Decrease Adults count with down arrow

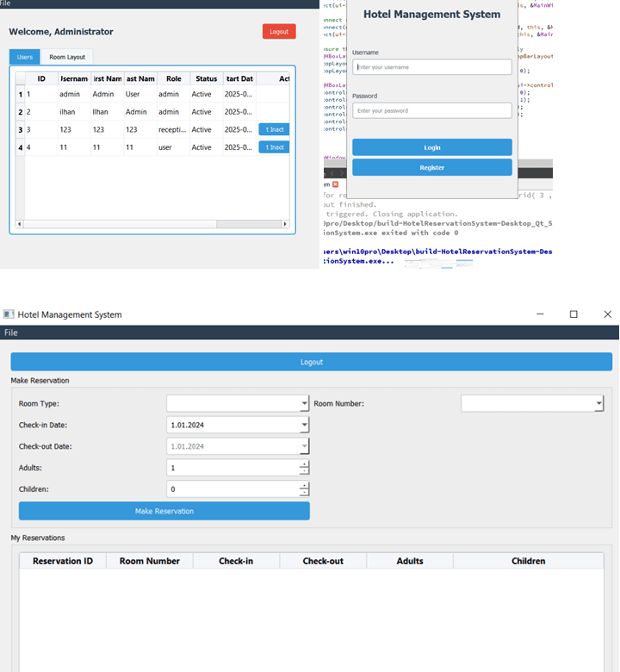tap(304, 471)
